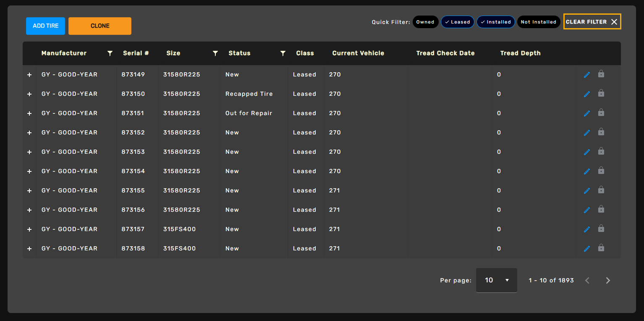Edit tire with serial 873149
Viewport: 644px width, 321px height.
click(x=587, y=75)
